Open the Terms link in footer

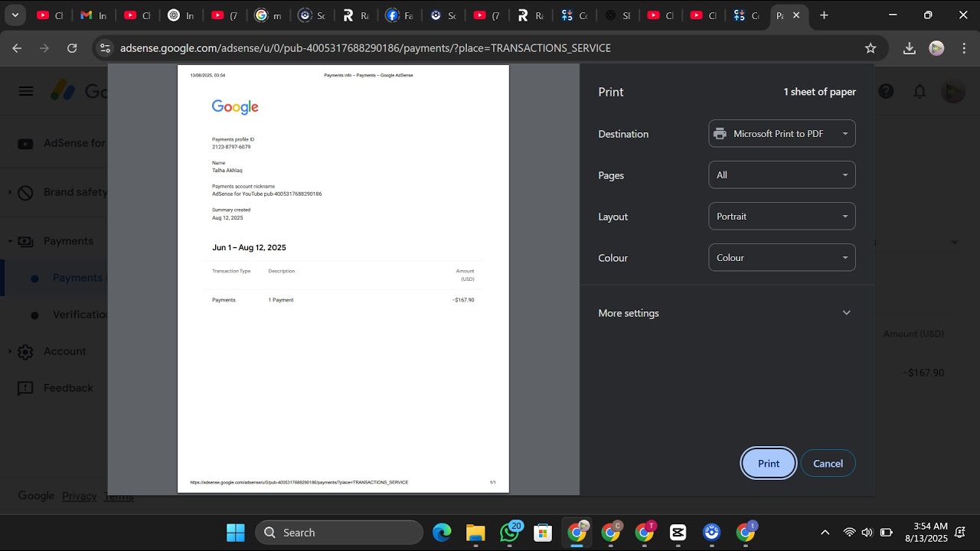pyautogui.click(x=119, y=496)
